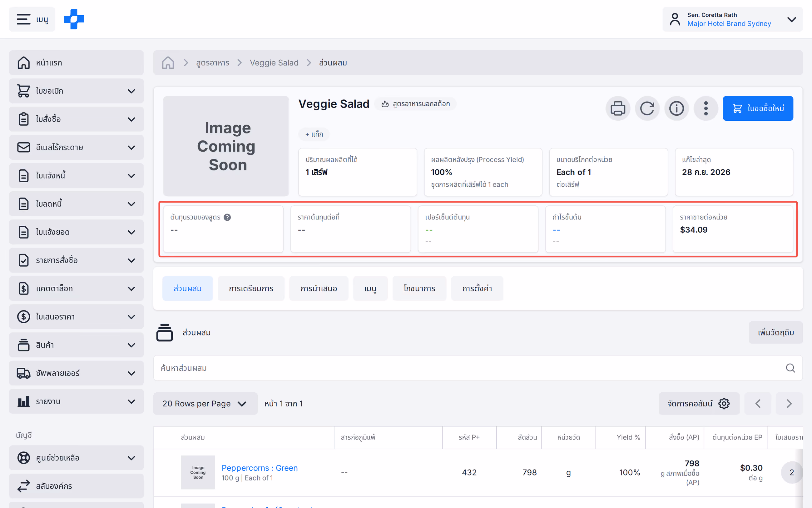This screenshot has height=508, width=812.
Task: Click the ingredient search magnifier icon
Action: click(x=790, y=368)
